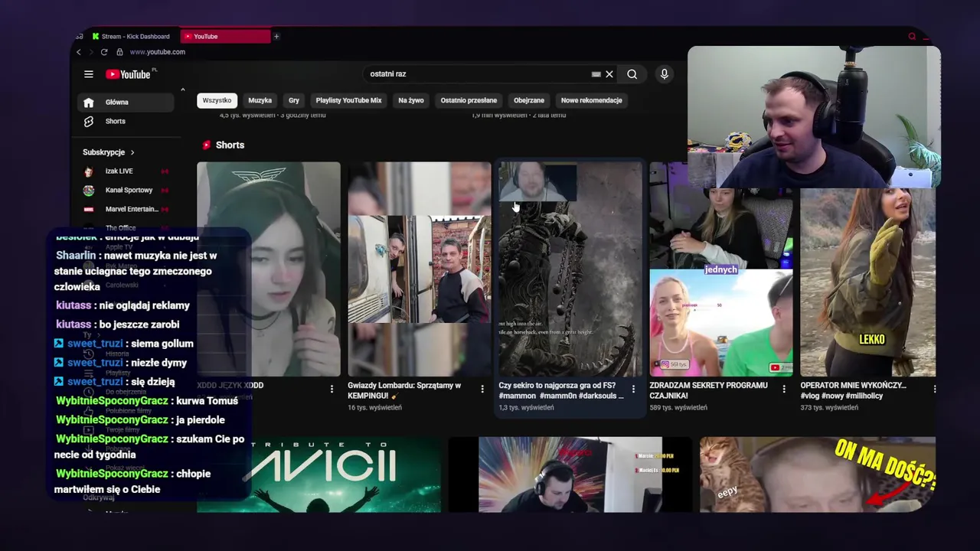Screen dimensions: 980x551
Task: Play the Gwiazdy Lombardu short thumbnail
Action: [420, 269]
